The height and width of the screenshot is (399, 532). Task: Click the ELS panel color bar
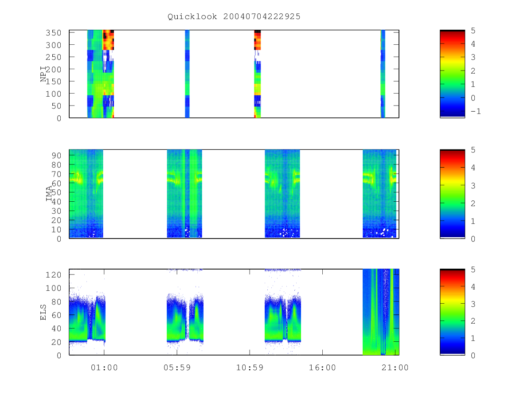452,312
